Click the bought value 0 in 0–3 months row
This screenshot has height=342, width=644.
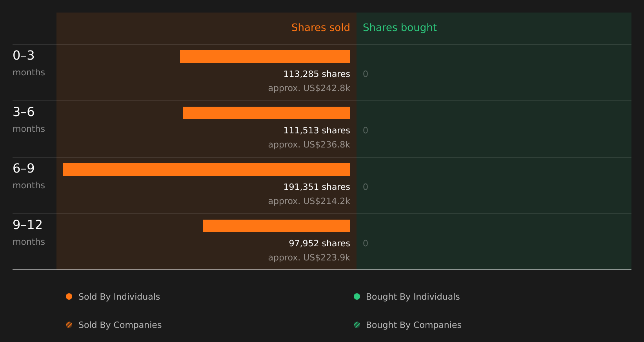[x=366, y=74]
